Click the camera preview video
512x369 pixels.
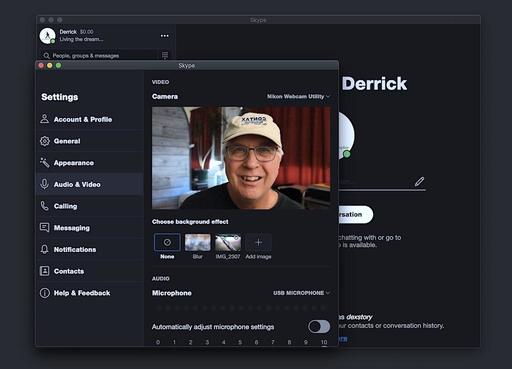(x=241, y=158)
